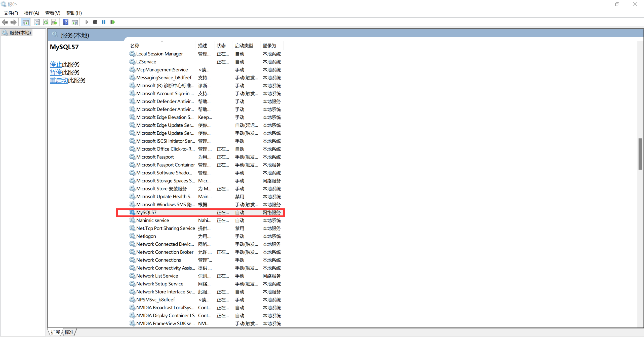Viewport: 644px width, 337px height.
Task: Click the Refresh toolbar icon
Action: click(x=46, y=22)
